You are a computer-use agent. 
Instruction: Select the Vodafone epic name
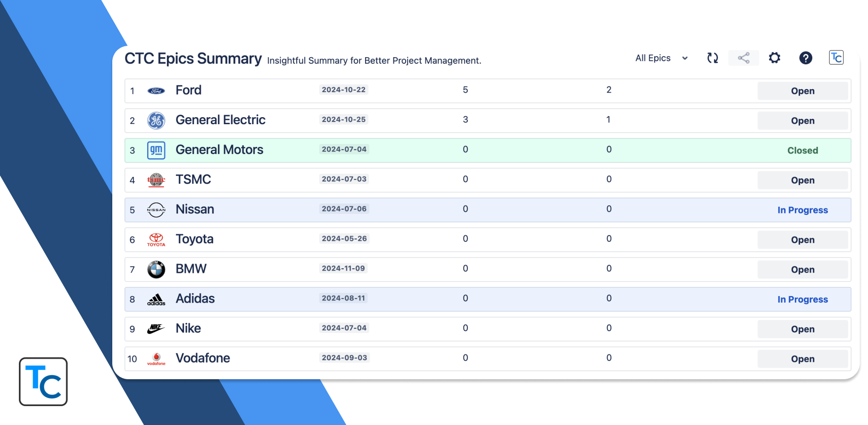tap(203, 357)
